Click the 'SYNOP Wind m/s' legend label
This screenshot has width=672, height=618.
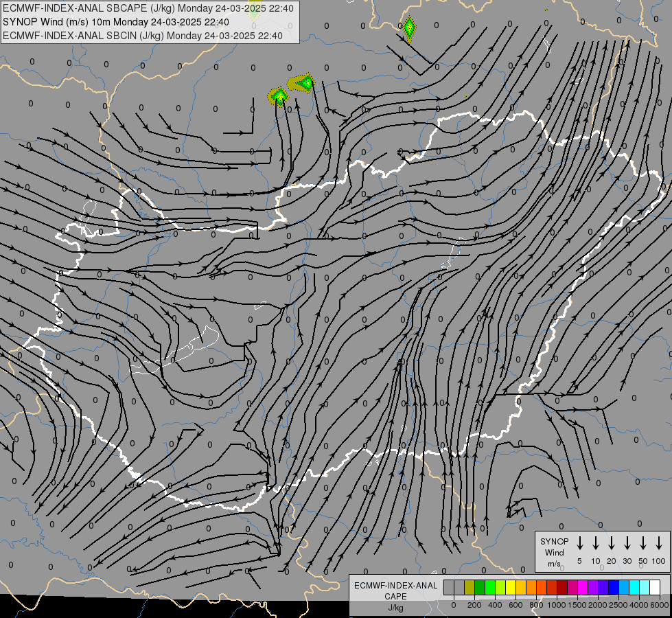click(x=554, y=552)
